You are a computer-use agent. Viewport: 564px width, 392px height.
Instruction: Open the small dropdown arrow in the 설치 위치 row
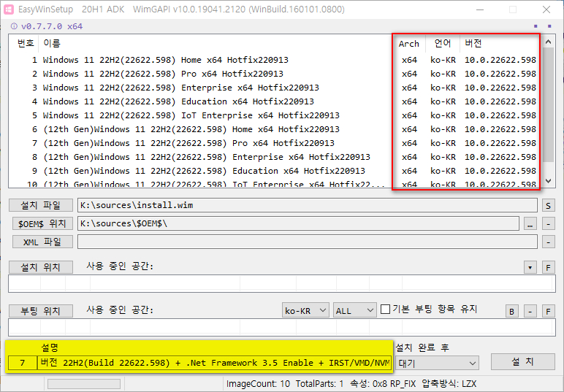coord(530,267)
